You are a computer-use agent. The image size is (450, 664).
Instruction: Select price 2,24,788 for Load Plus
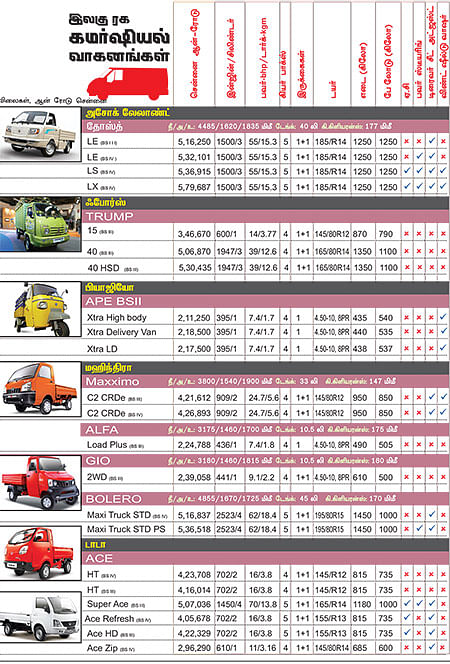coord(194,445)
